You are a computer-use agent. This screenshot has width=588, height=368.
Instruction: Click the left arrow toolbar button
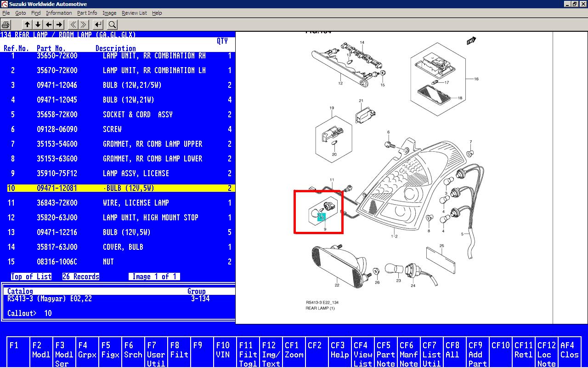point(48,24)
